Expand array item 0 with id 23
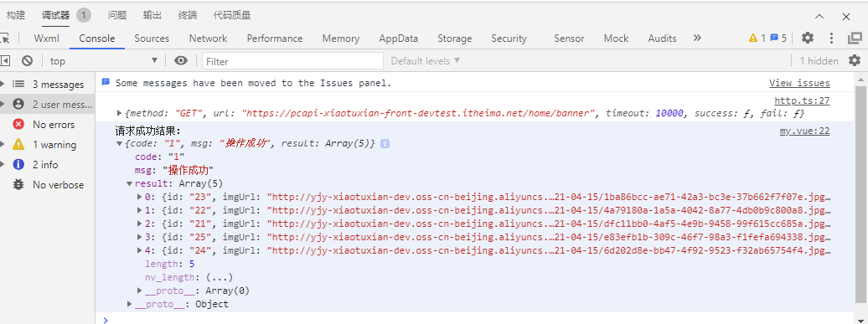The image size is (868, 324). tap(139, 196)
